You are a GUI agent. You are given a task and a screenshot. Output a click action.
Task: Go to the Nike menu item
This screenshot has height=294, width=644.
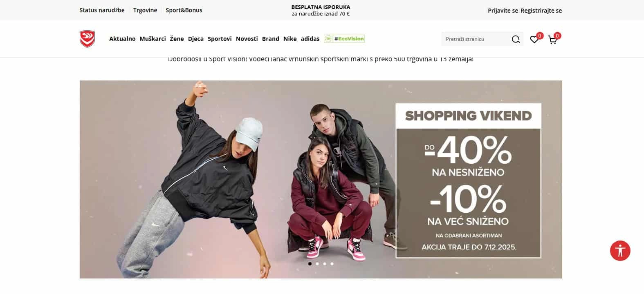pyautogui.click(x=290, y=39)
